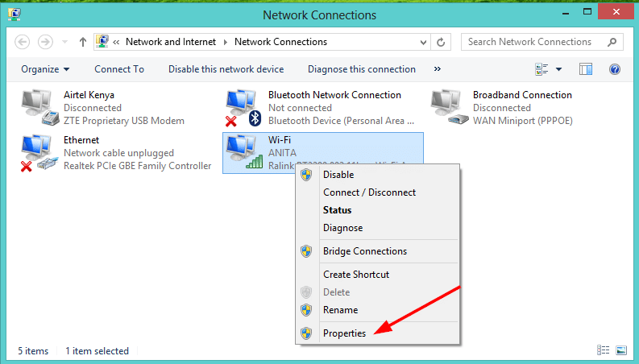Close the Network Connections window
The image size is (639, 364).
(616, 12)
